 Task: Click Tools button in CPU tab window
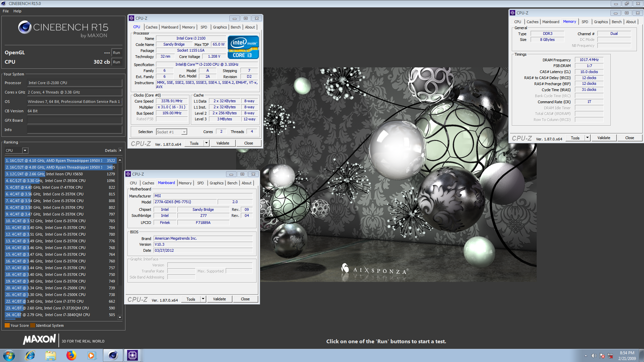[194, 143]
